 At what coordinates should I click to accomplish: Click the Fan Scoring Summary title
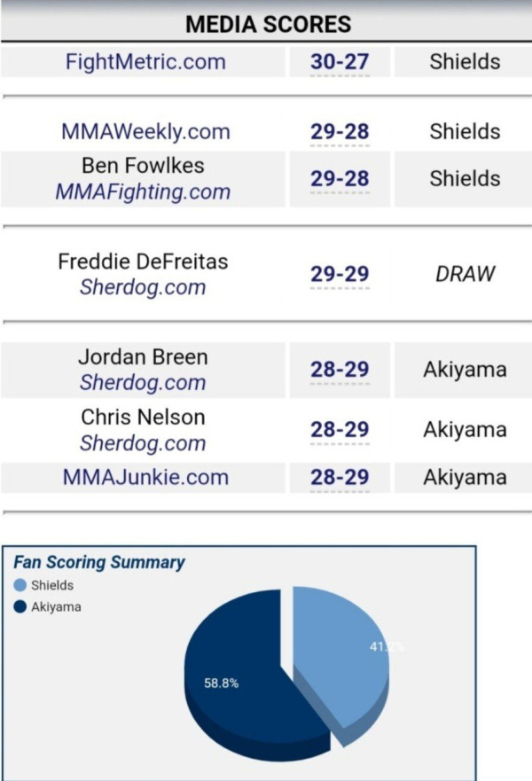[99, 562]
